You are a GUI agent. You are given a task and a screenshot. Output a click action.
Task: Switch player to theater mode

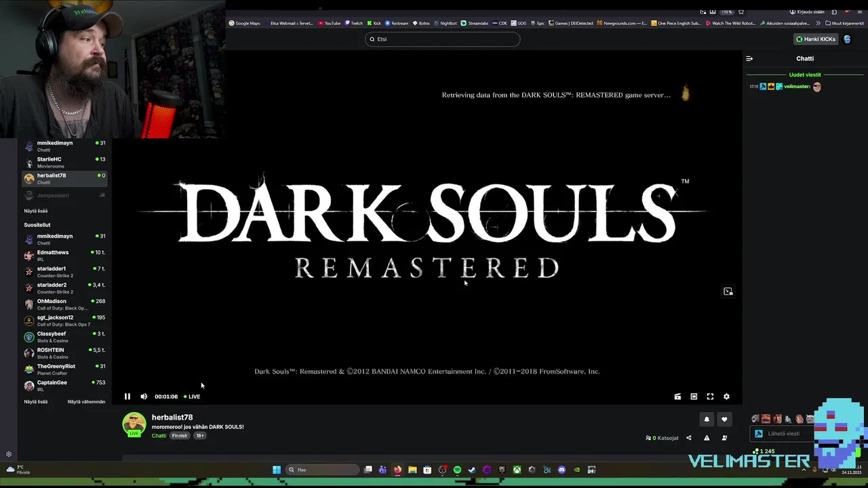coord(694,396)
